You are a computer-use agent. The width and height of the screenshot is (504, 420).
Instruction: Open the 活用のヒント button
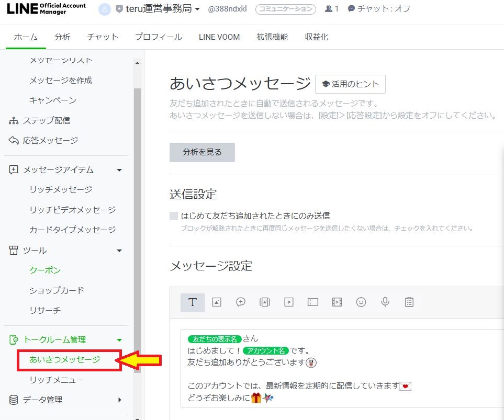[x=350, y=84]
